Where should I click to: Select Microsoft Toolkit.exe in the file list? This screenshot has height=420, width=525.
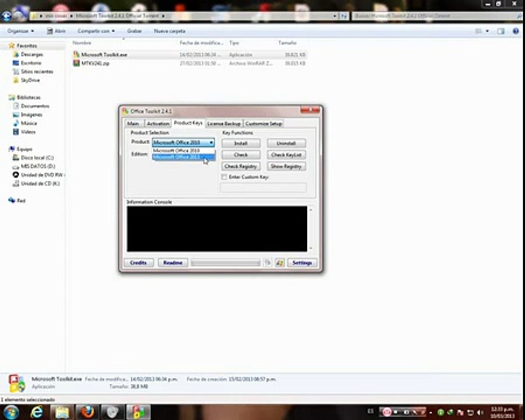pos(189,55)
